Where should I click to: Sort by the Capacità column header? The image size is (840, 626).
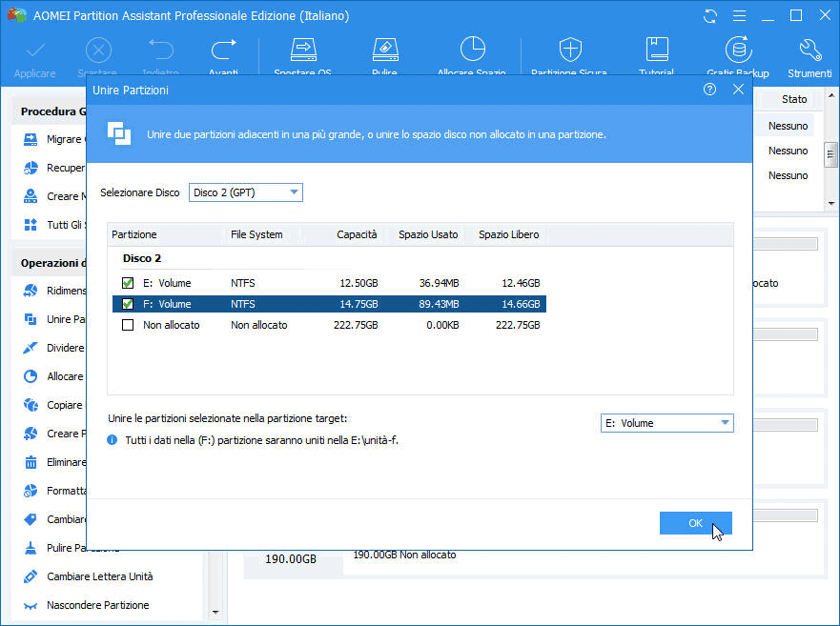click(357, 234)
